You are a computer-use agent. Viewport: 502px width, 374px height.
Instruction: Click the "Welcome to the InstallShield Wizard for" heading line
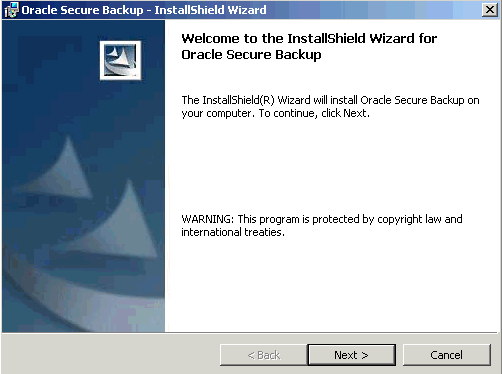click(x=309, y=39)
